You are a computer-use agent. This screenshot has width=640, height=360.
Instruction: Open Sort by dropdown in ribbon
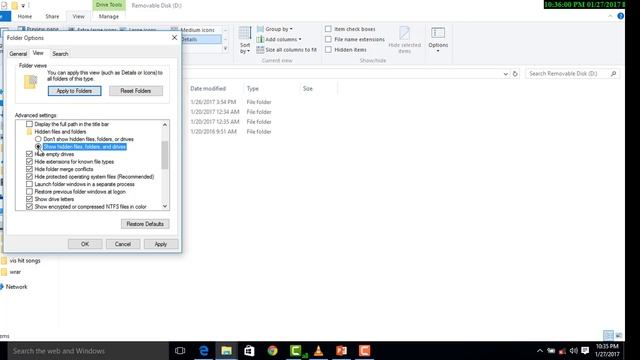(x=245, y=40)
